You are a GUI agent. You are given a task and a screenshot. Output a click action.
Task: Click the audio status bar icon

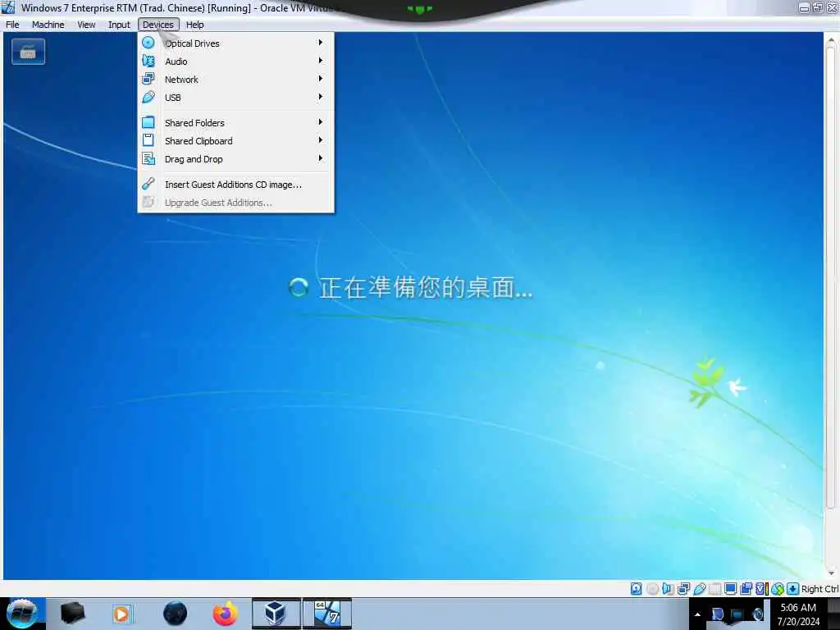coord(668,589)
